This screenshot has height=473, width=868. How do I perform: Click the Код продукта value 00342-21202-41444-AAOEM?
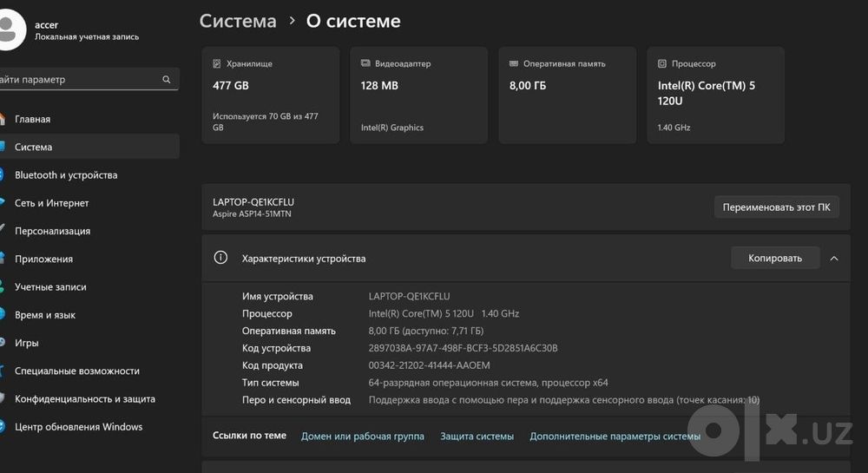coord(429,365)
